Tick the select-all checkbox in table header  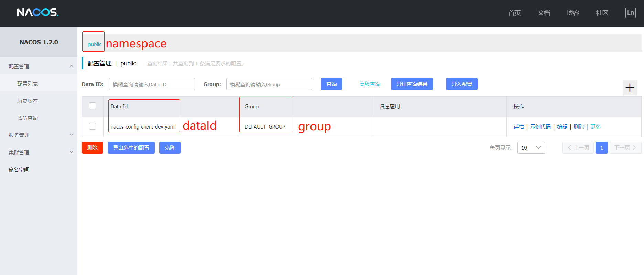pyautogui.click(x=92, y=106)
